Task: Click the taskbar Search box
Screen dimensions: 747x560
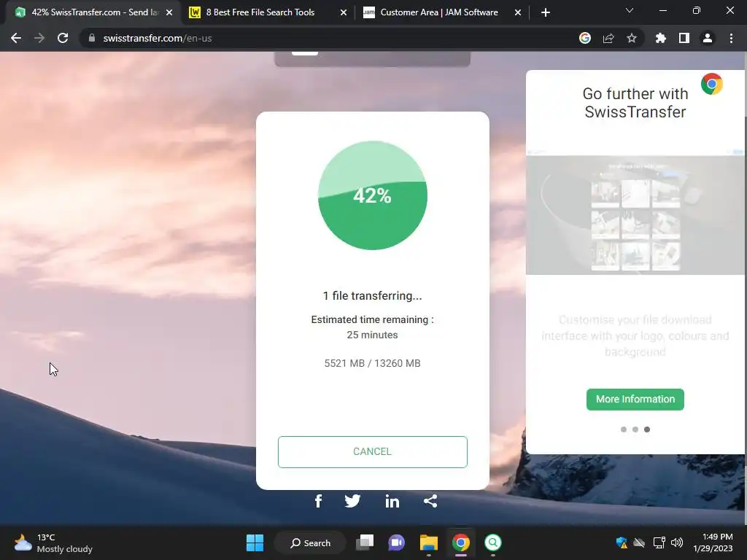Action: (x=311, y=542)
